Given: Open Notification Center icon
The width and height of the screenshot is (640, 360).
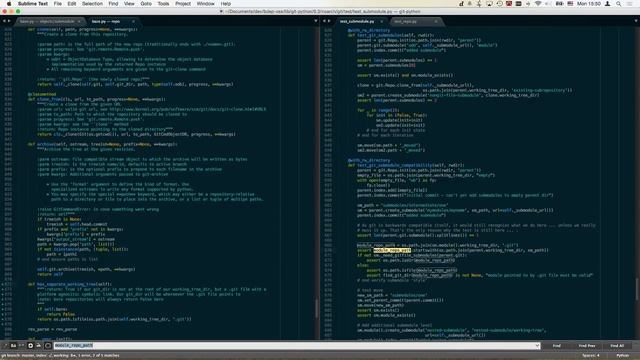Looking at the screenshot, I should point(630,4).
